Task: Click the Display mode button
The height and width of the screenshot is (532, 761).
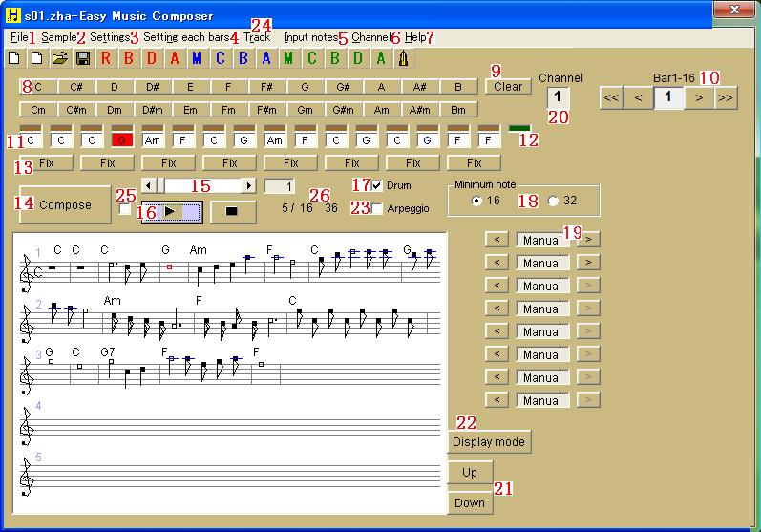Action: (489, 442)
